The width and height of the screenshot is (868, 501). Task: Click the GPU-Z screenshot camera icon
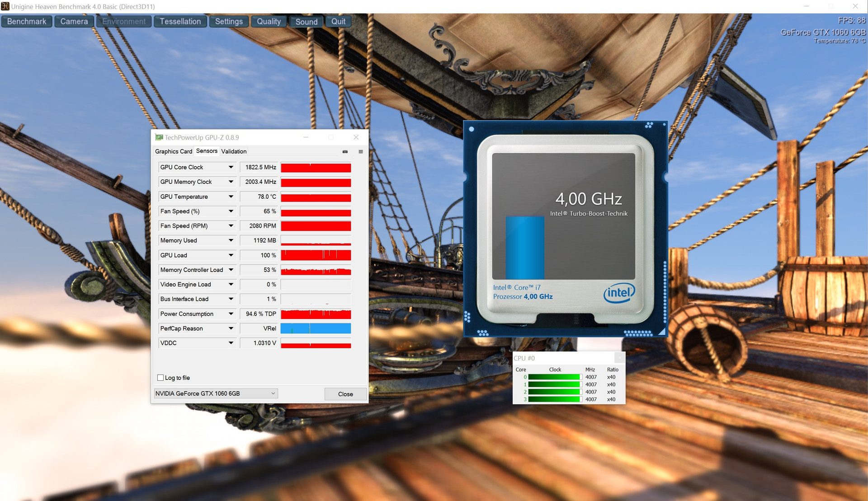click(345, 152)
